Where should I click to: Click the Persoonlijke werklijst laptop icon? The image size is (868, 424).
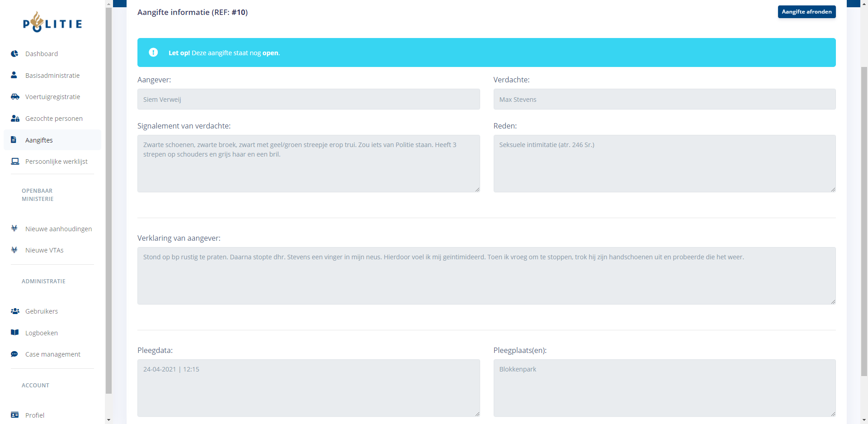[x=15, y=162]
